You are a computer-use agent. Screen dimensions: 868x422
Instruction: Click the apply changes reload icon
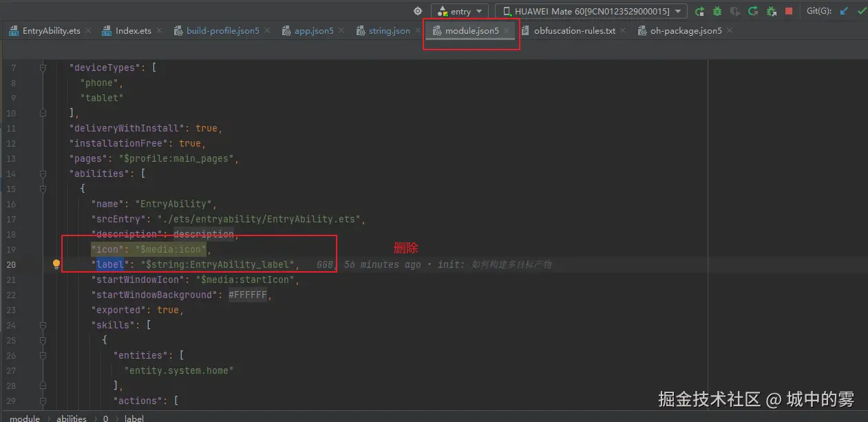coord(753,11)
